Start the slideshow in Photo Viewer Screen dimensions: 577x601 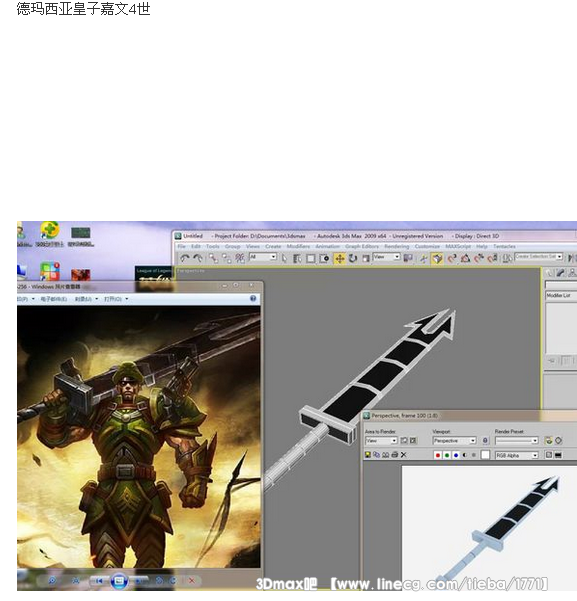[119, 581]
